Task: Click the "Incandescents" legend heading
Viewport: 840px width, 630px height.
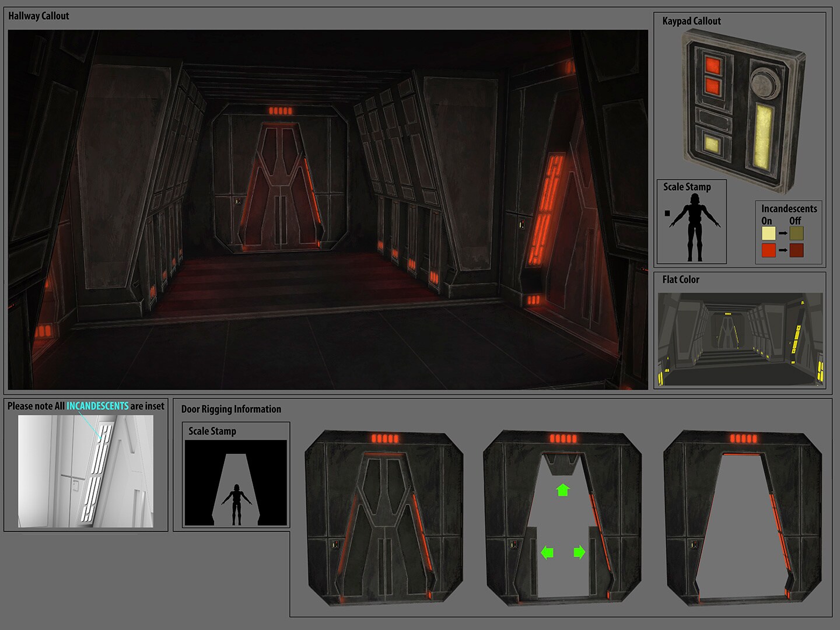Action: tap(789, 209)
